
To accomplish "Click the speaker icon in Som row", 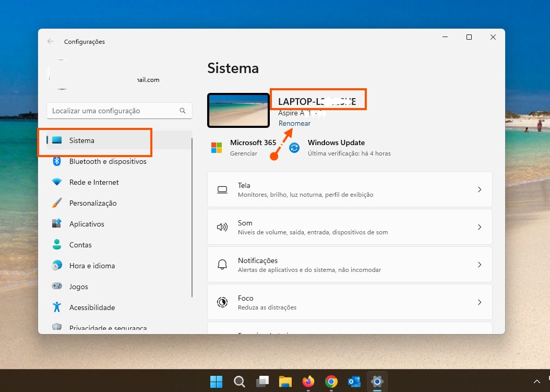I will click(222, 228).
